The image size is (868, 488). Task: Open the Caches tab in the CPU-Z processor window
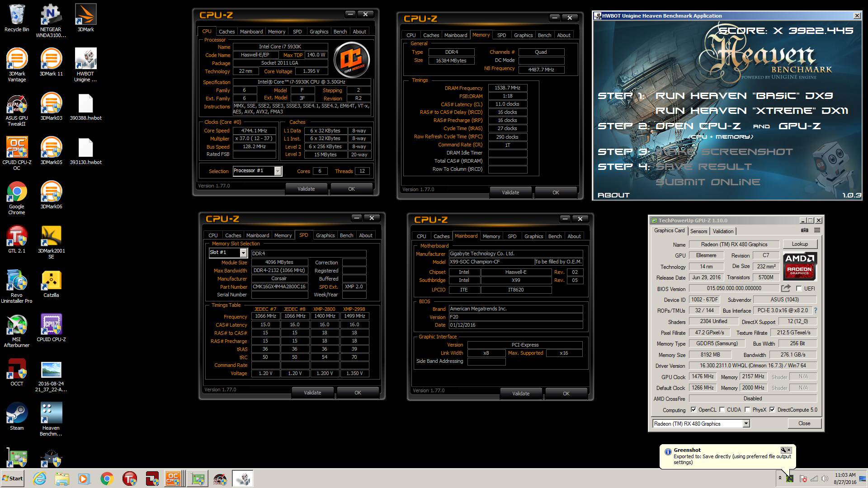tap(226, 32)
